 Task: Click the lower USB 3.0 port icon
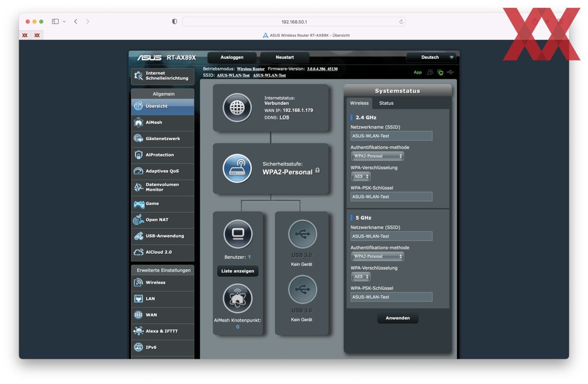(302, 289)
